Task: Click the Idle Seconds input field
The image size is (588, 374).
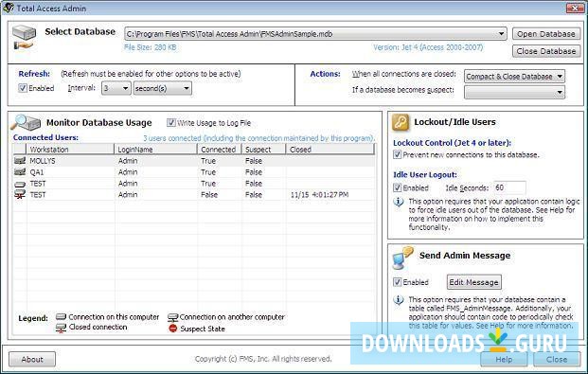Action: point(509,187)
